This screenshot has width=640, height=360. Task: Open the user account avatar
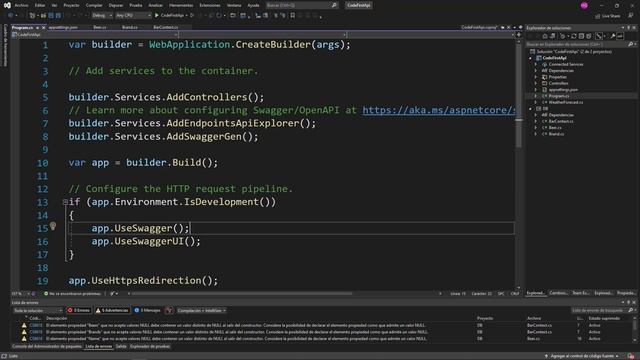click(x=584, y=5)
